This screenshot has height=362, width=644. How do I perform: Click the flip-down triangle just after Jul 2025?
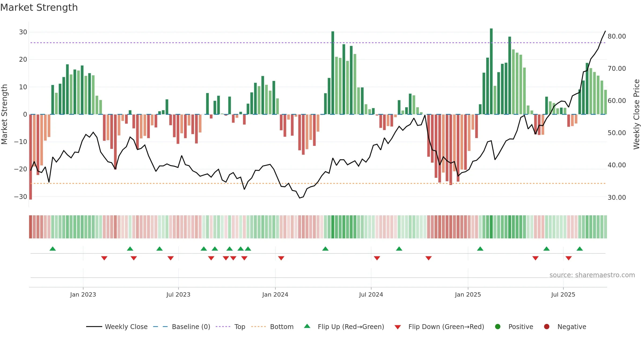(x=569, y=258)
